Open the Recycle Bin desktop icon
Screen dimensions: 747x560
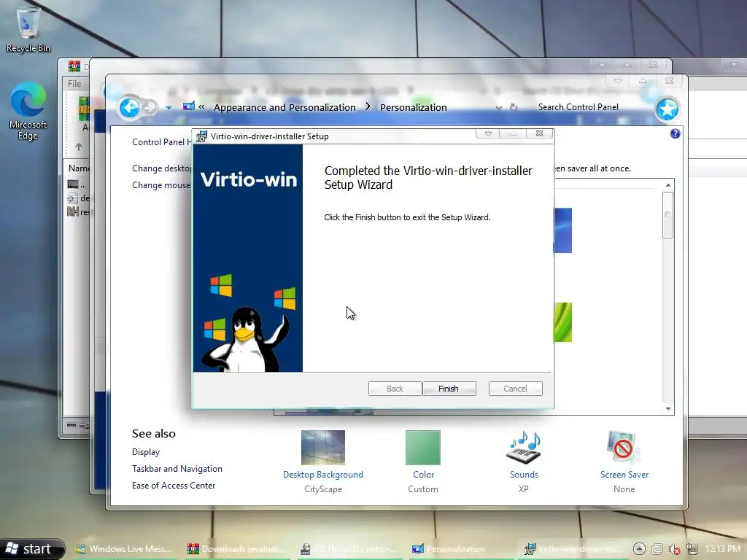tap(28, 28)
